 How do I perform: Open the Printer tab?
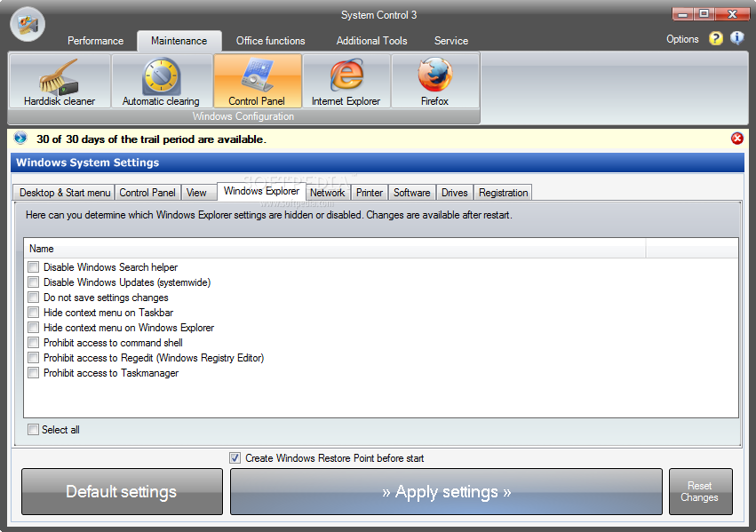[x=370, y=193]
